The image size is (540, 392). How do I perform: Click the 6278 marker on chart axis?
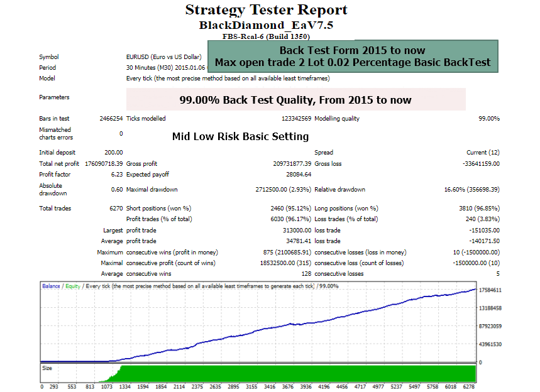pyautogui.click(x=469, y=387)
